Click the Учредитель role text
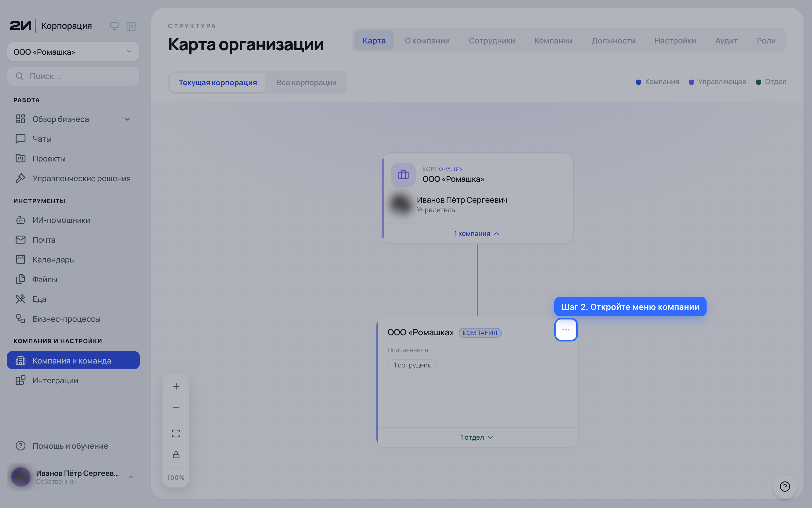 pyautogui.click(x=436, y=210)
